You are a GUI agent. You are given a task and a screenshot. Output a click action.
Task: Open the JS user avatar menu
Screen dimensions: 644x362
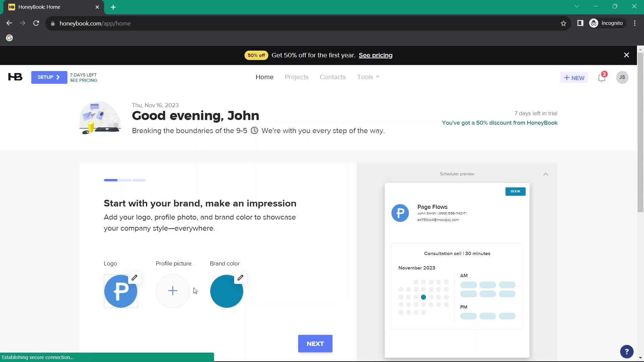click(x=622, y=77)
